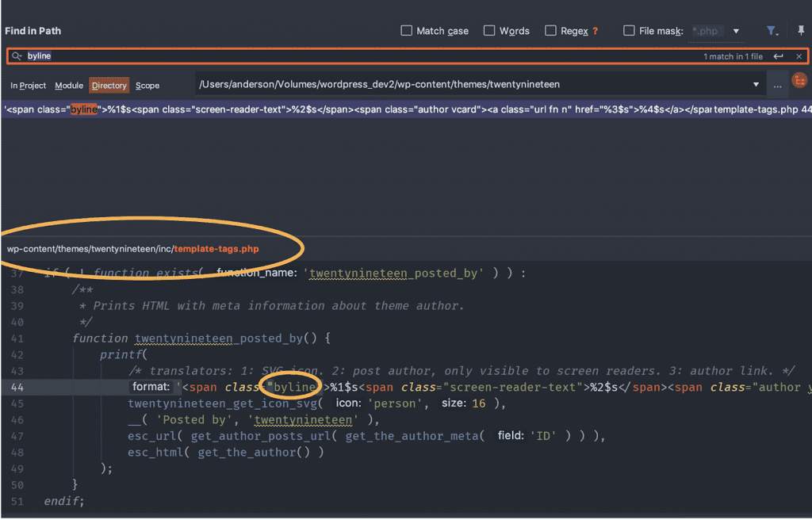The image size is (812, 520).
Task: Clear the search text with the X icon
Action: (799, 56)
